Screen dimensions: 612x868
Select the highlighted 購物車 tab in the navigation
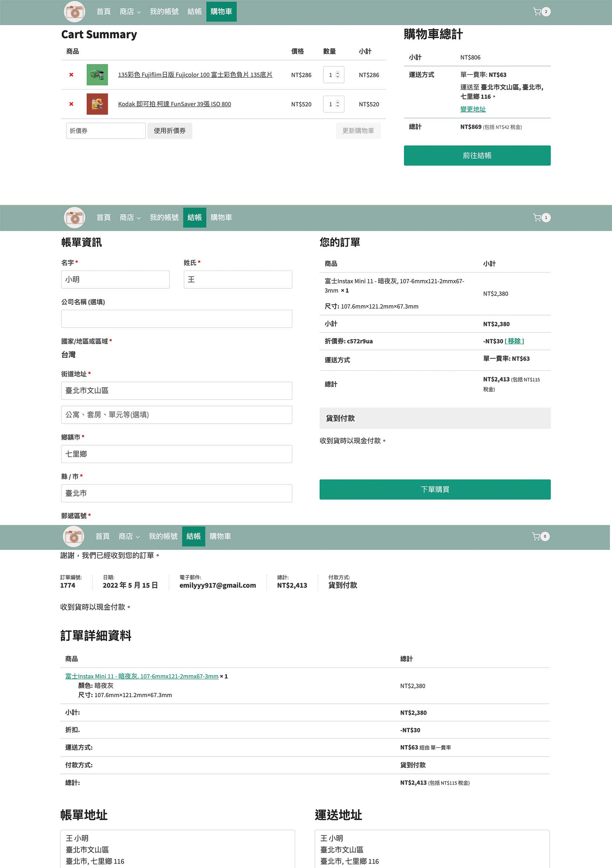pyautogui.click(x=221, y=12)
